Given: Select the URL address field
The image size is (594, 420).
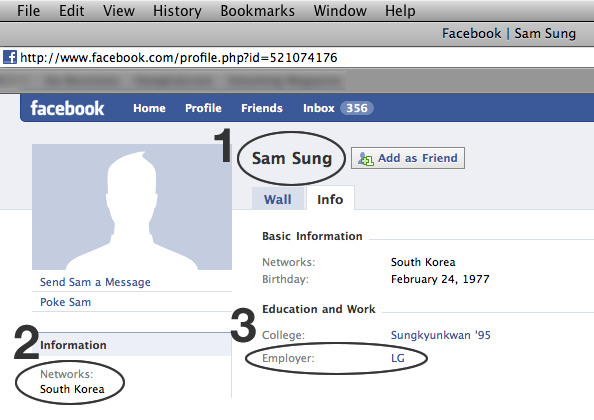Looking at the screenshot, I should pyautogui.click(x=297, y=58).
